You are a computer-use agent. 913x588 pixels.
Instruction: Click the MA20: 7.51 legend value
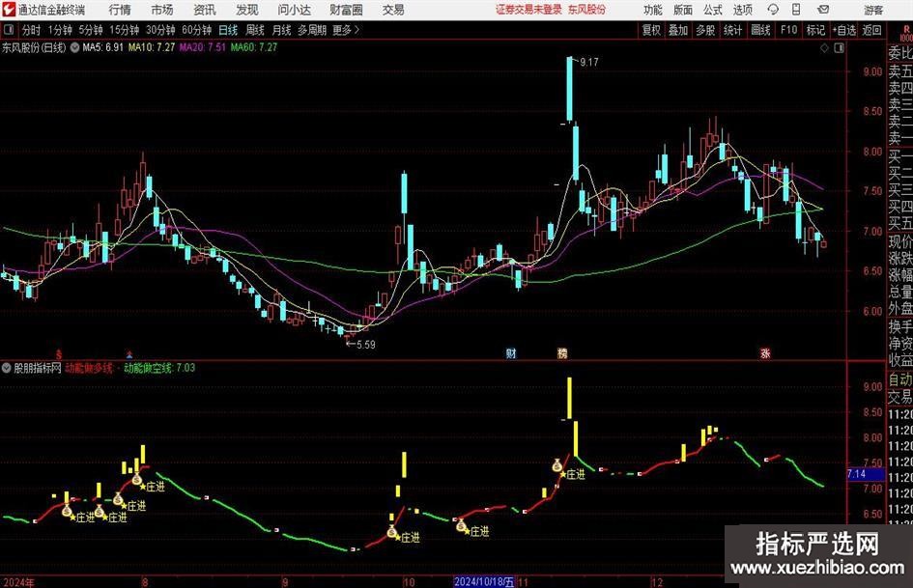point(202,47)
